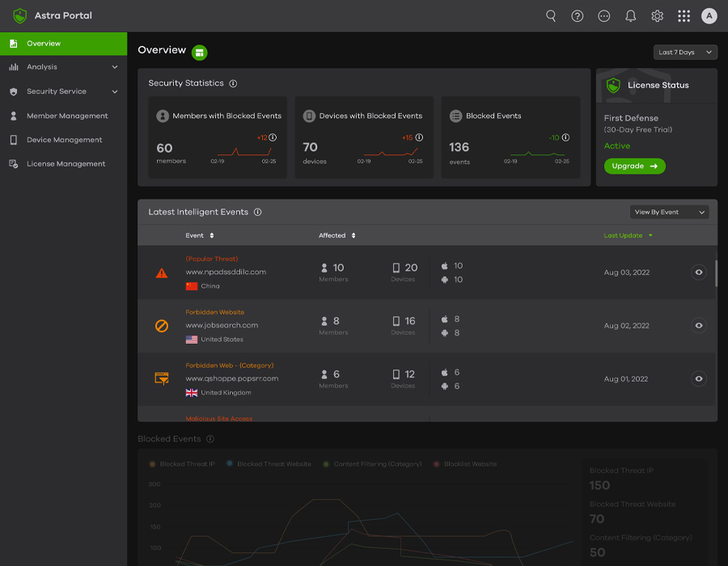The width and height of the screenshot is (728, 566).
Task: Open the help question mark icon
Action: pos(578,16)
